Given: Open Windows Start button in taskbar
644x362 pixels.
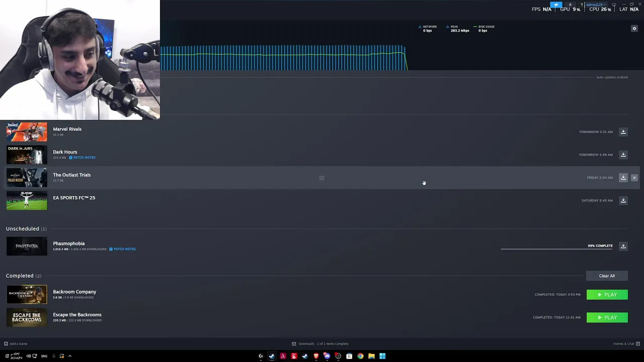Looking at the screenshot, I should click(382, 356).
